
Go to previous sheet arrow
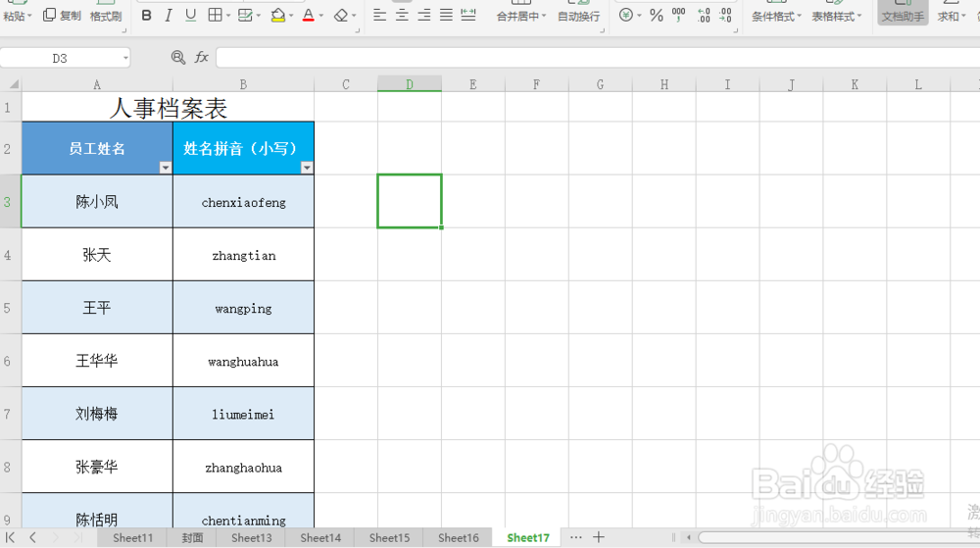click(x=32, y=537)
